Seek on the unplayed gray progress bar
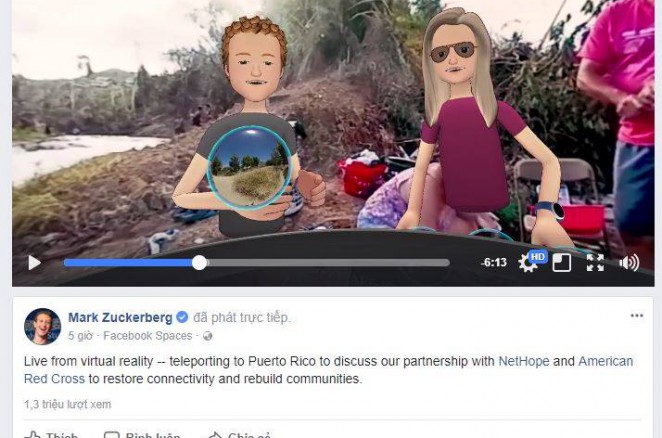Screen dimensions: 662x438 tap(328, 263)
